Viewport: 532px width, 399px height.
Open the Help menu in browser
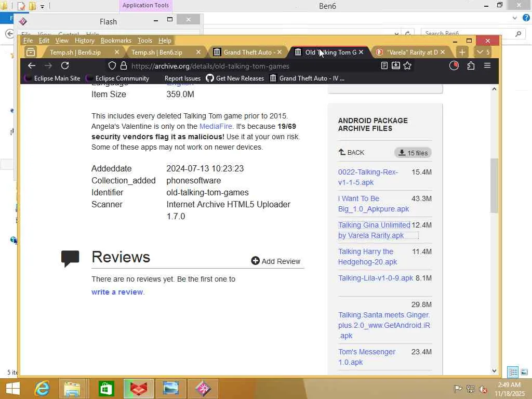(x=165, y=41)
